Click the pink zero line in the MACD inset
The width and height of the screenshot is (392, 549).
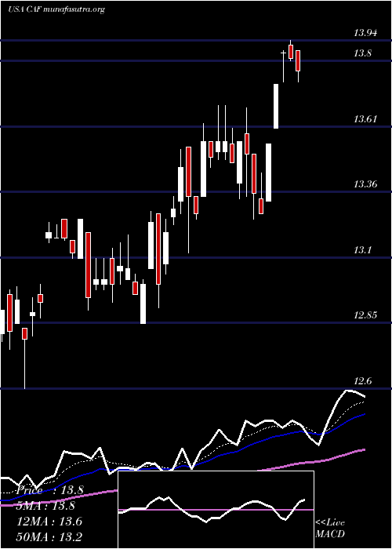tap(216, 510)
